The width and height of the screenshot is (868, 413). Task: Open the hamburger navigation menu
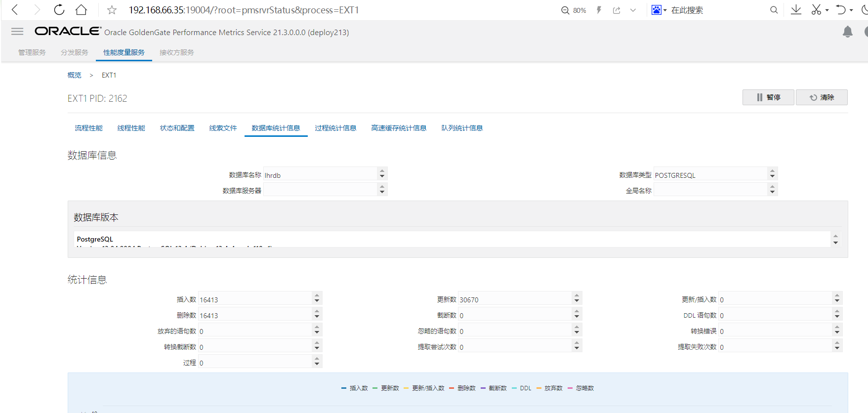point(17,32)
